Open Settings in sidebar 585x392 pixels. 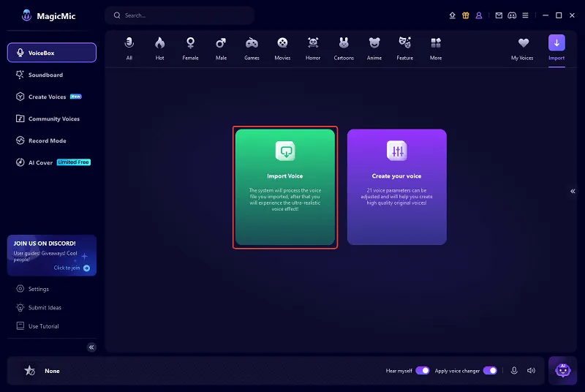(x=33, y=289)
